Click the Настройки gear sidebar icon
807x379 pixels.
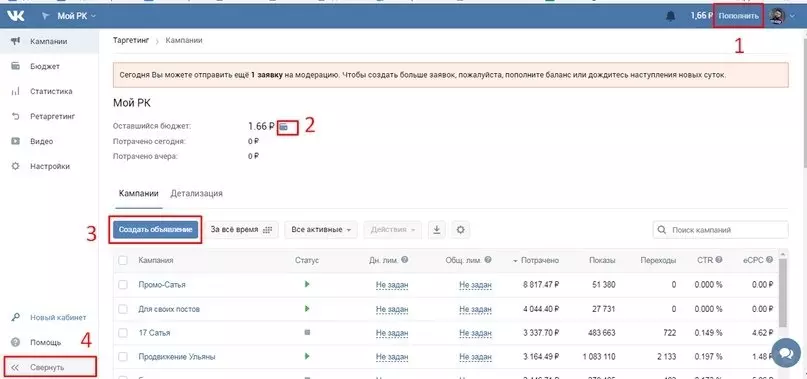point(15,166)
